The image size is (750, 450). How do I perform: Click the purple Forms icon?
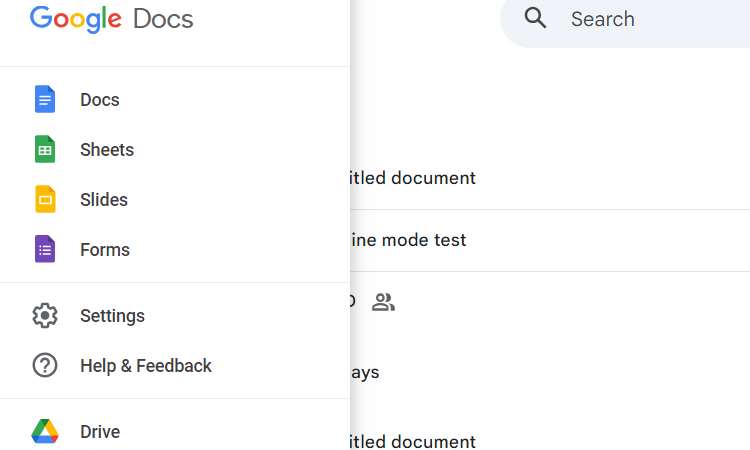(x=45, y=250)
